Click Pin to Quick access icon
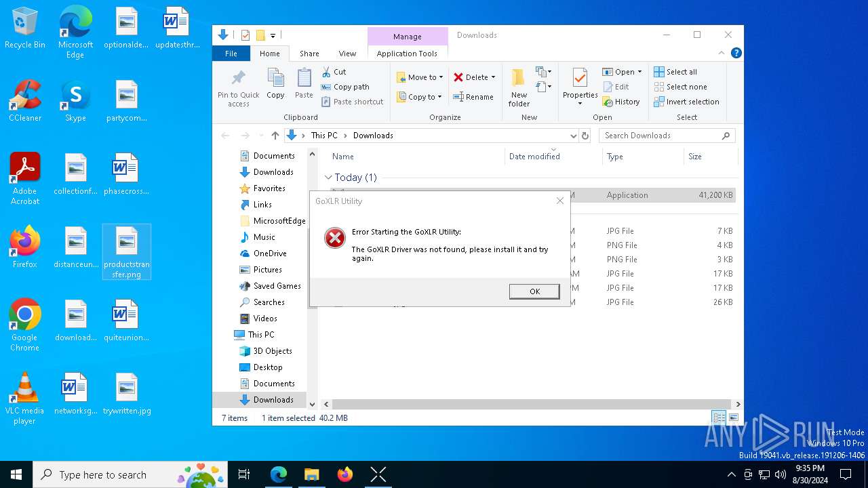The width and height of the screenshot is (868, 488). coord(239,78)
